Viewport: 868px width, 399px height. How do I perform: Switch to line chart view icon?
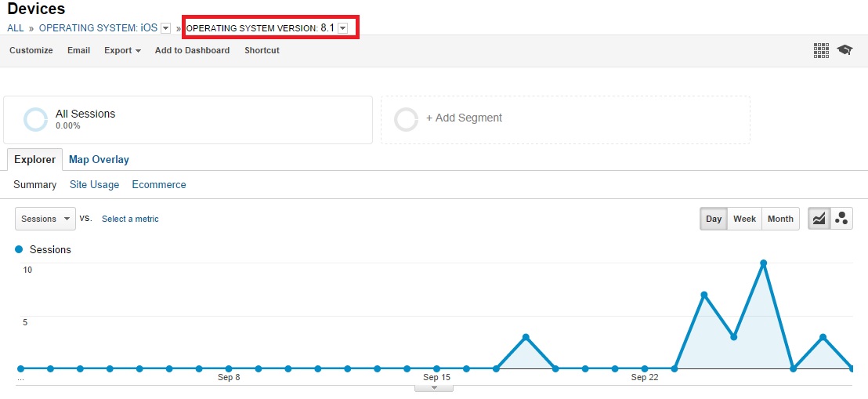click(819, 219)
